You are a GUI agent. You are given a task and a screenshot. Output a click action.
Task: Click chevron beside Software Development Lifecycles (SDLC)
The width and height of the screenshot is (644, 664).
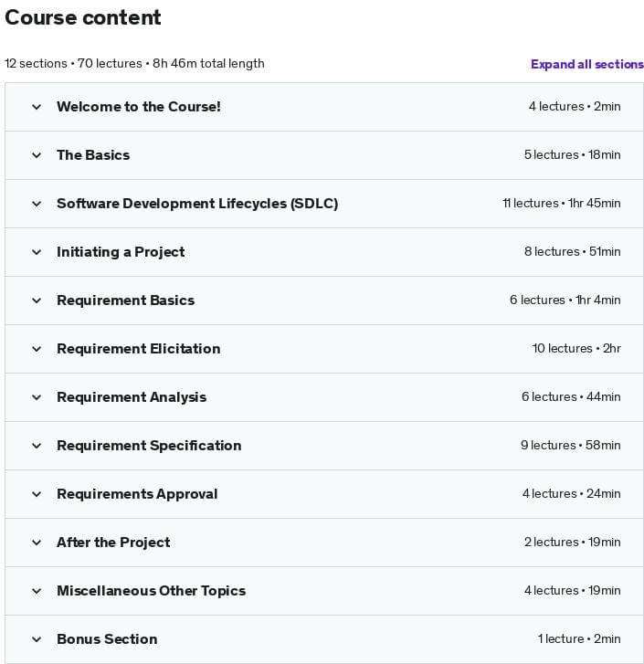tap(37, 204)
